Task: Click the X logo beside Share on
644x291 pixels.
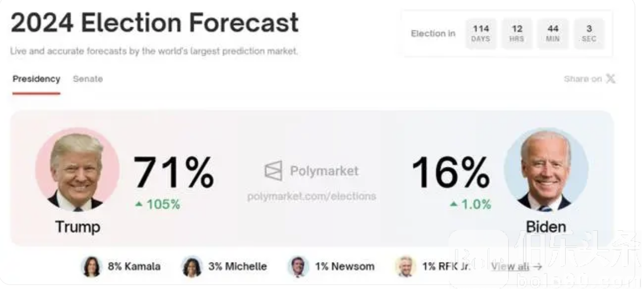Action: [x=611, y=79]
